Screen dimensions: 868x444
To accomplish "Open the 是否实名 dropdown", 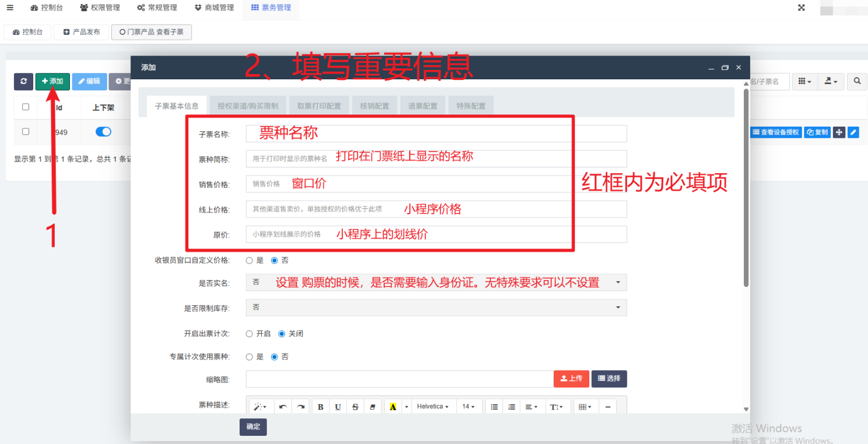I will coord(436,282).
